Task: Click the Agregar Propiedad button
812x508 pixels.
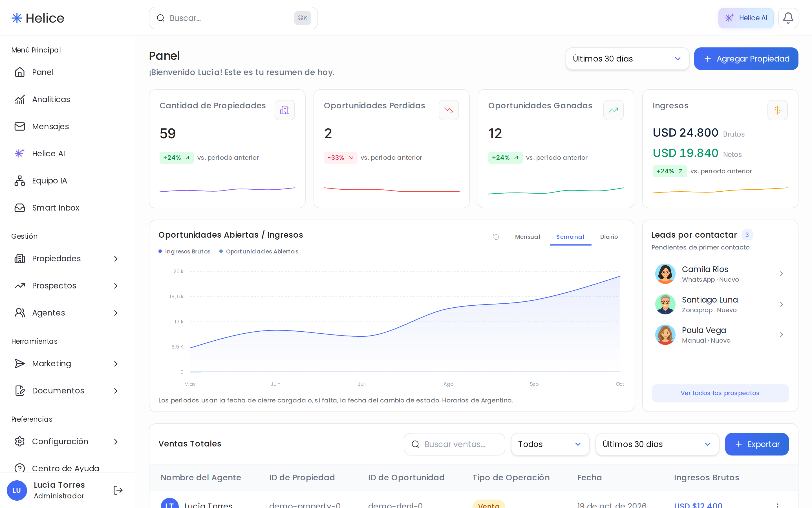Action: (x=746, y=59)
